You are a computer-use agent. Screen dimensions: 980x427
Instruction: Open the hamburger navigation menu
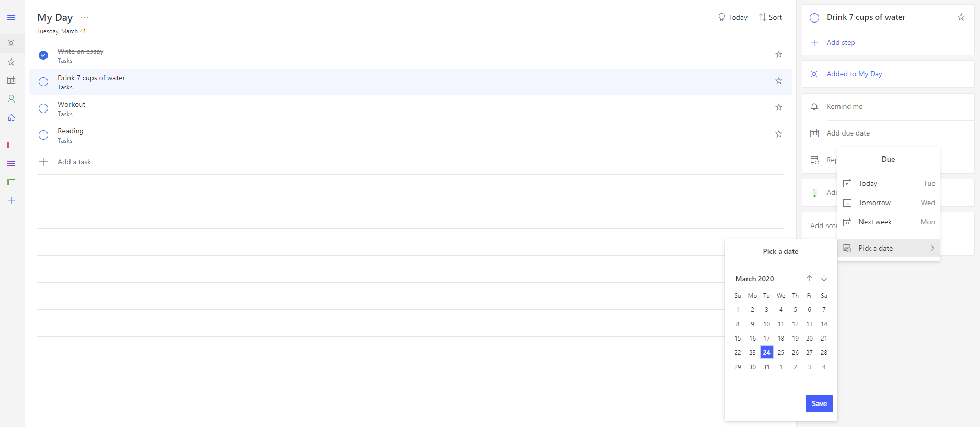[x=11, y=18]
